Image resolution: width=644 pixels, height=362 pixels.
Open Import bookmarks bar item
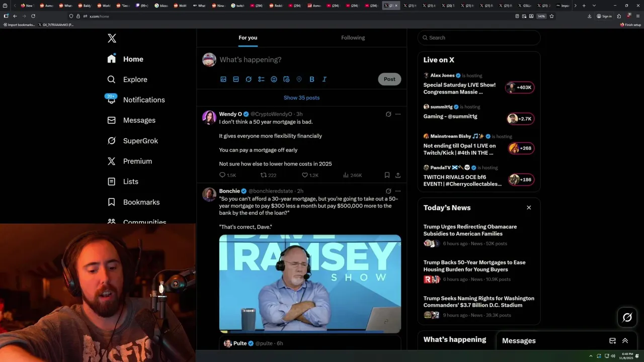(19, 25)
